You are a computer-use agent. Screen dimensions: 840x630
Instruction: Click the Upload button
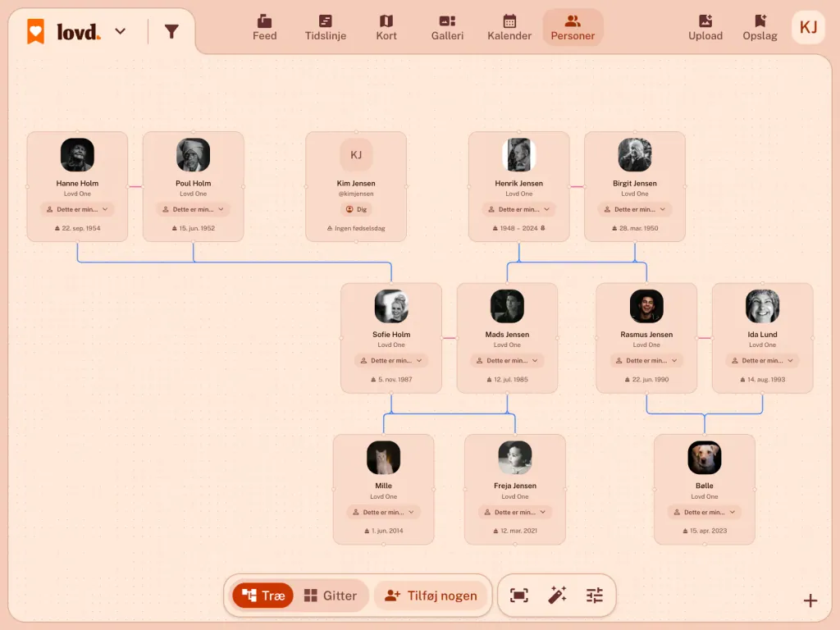(x=705, y=28)
